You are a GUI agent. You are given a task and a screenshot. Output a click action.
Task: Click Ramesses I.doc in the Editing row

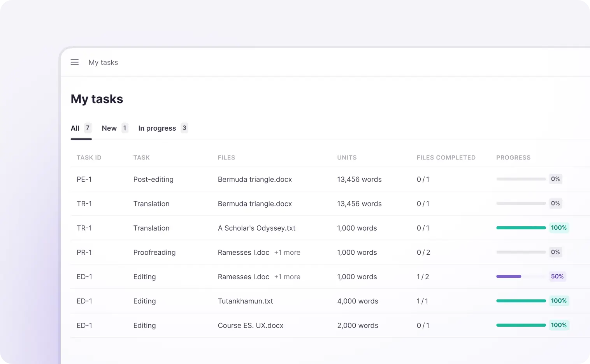pos(244,277)
